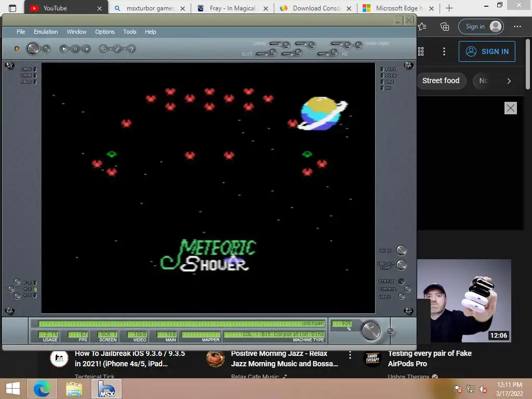The image size is (532, 399).
Task: Click the small reset knob beside power
Action: coord(46,49)
